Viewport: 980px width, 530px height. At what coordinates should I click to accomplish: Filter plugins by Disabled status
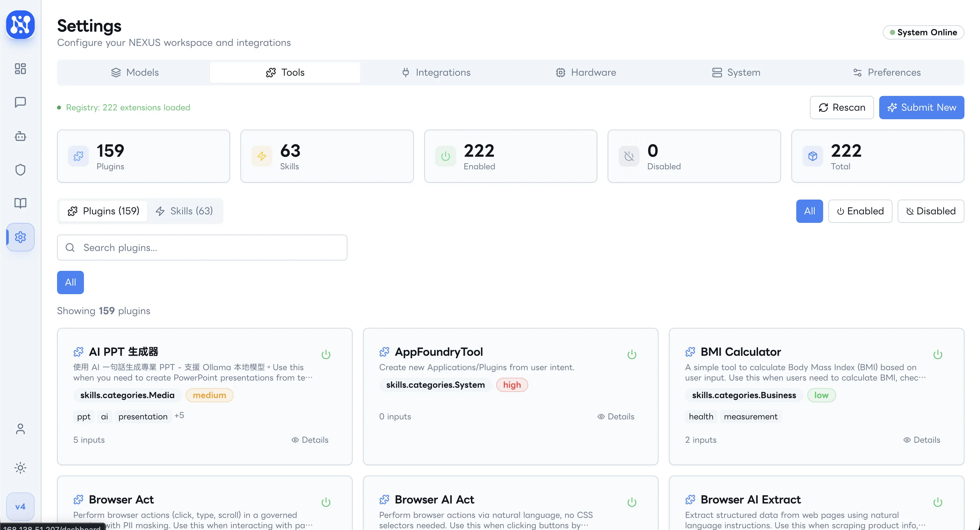[930, 211]
